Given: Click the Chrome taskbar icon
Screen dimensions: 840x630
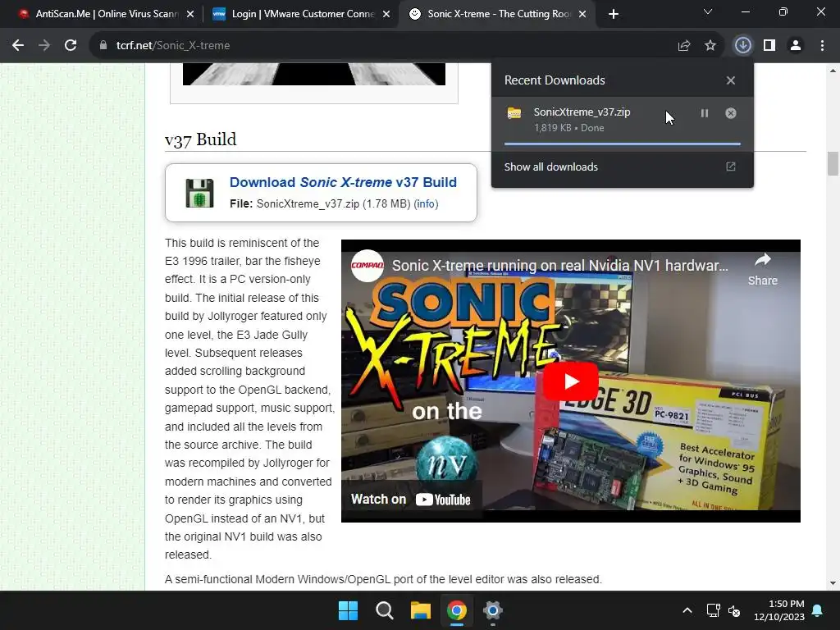Looking at the screenshot, I should pyautogui.click(x=456, y=610).
